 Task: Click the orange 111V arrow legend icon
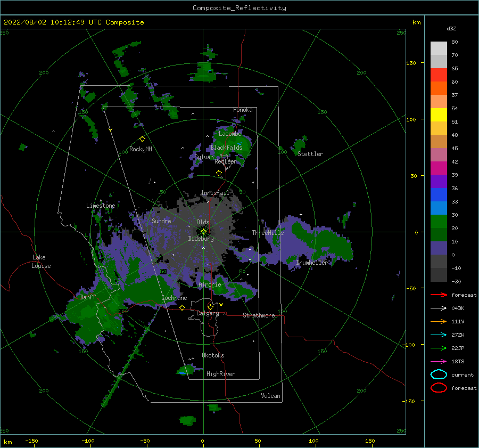coord(439,321)
